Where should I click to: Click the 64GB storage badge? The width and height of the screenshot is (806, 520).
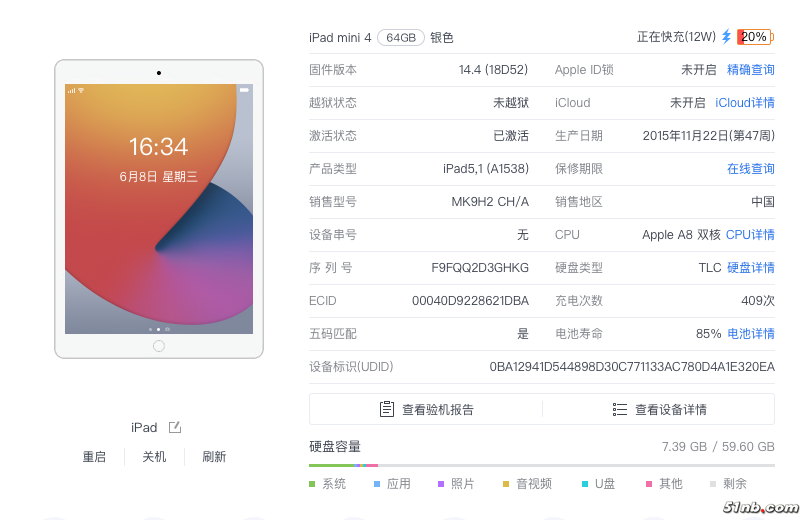click(401, 38)
